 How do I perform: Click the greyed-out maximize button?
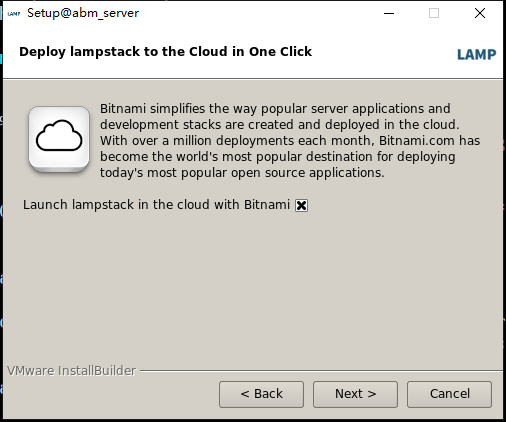coord(434,13)
